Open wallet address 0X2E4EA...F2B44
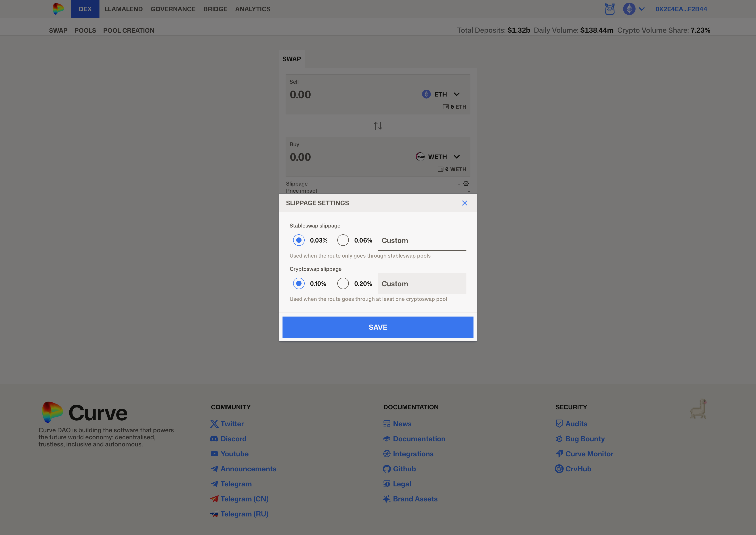The image size is (756, 535). [681, 9]
